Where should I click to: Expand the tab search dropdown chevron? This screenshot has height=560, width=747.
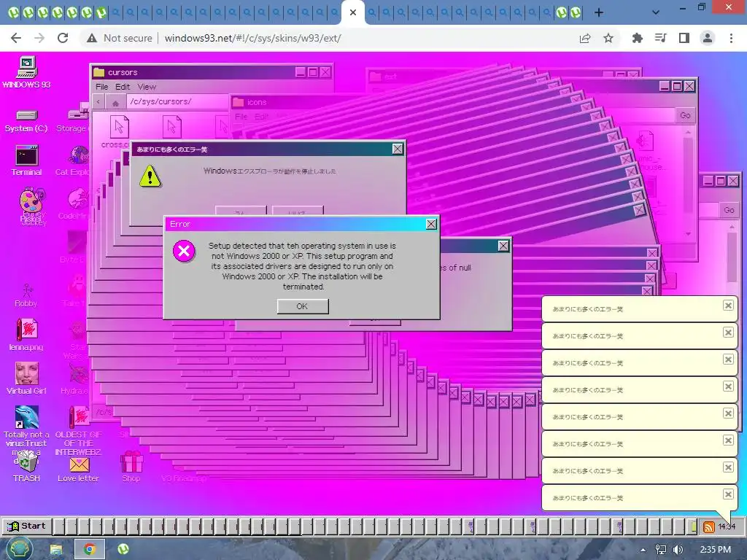(x=656, y=12)
